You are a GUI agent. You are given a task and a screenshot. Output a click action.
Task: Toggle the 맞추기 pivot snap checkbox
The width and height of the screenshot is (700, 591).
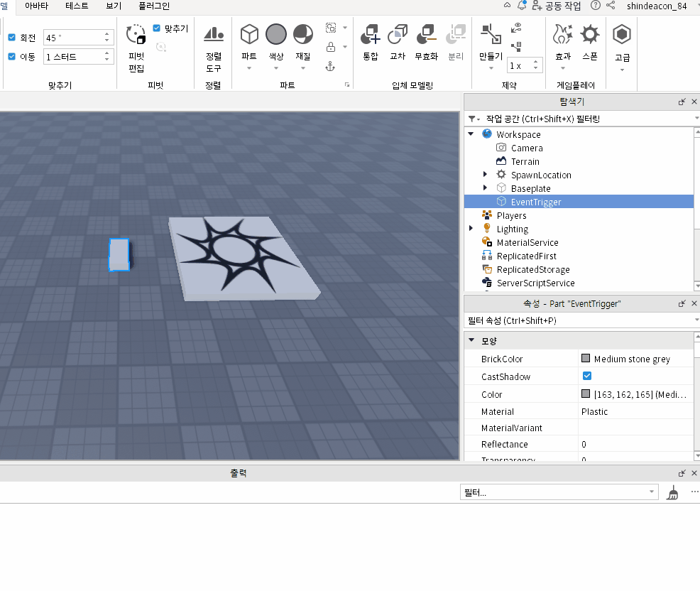click(157, 28)
